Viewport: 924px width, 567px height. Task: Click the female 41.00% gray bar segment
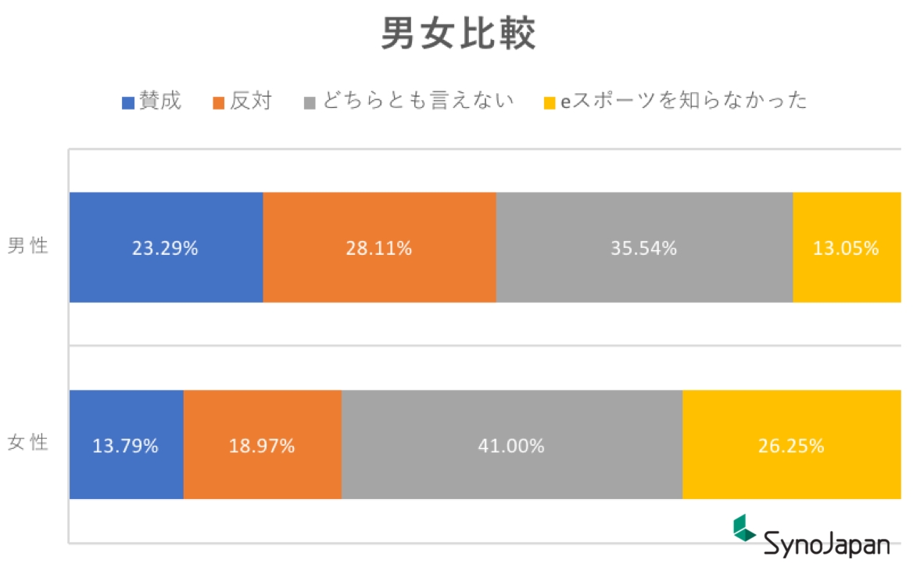tap(511, 444)
